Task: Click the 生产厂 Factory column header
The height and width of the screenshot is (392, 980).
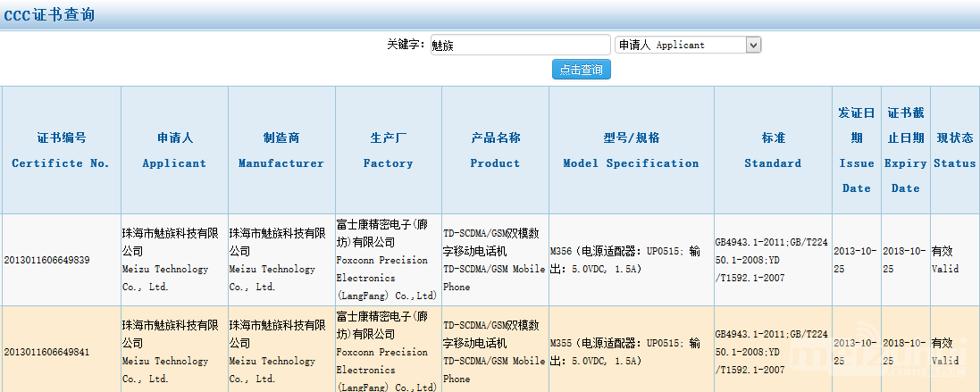Action: pos(388,150)
